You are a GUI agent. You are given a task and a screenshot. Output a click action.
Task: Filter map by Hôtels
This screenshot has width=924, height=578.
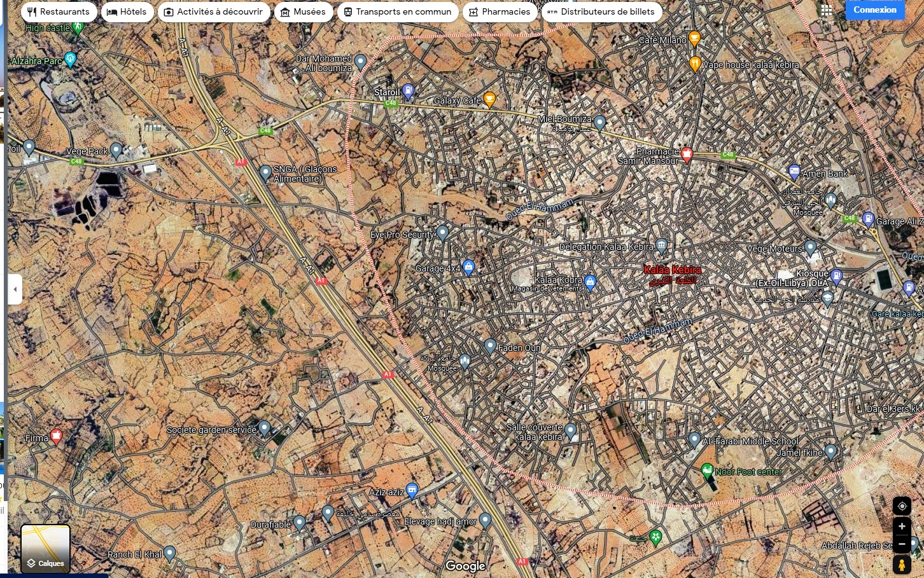(x=127, y=12)
